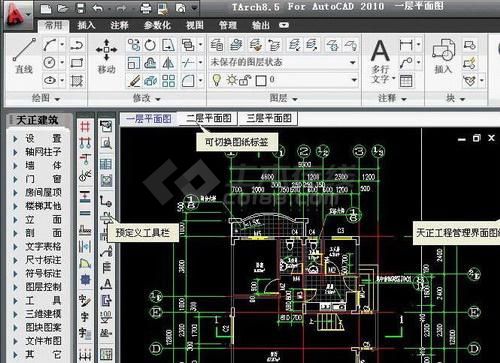
Task: Select the Arc drawing tool
Action: pos(50,45)
